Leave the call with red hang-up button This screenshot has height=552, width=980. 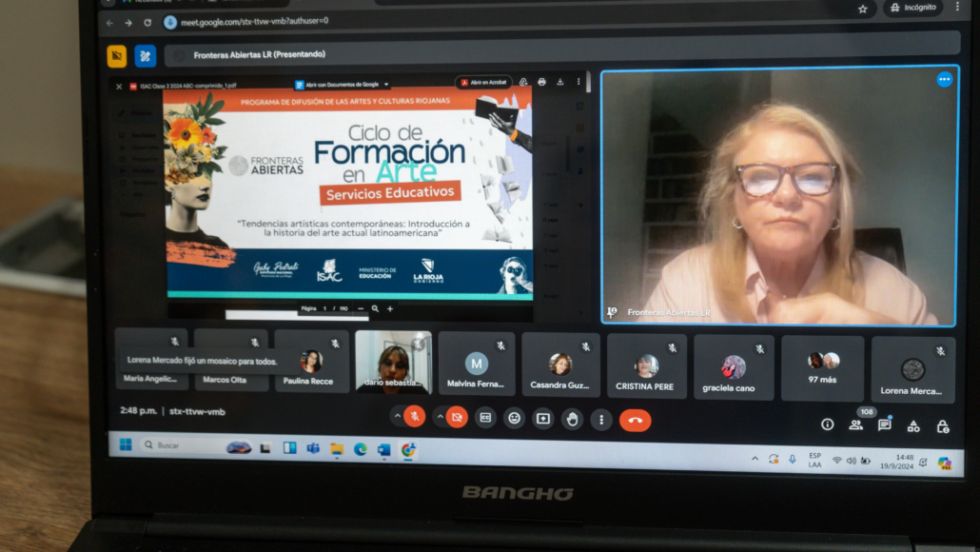(635, 421)
